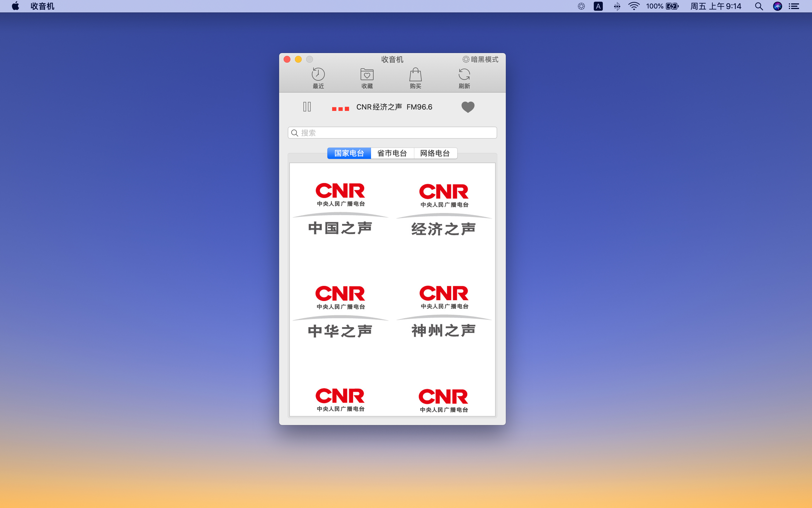Open the 收音机 app menu in menu bar
Screen dimensions: 812x508
pyautogui.click(x=42, y=6)
